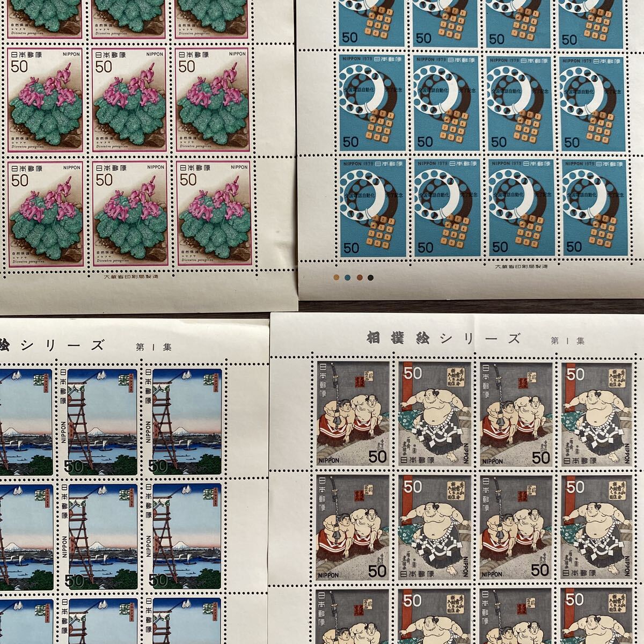Screen dimensions: 644x644
Task: Click the tan color registration dot
Action: pyautogui.click(x=336, y=278)
